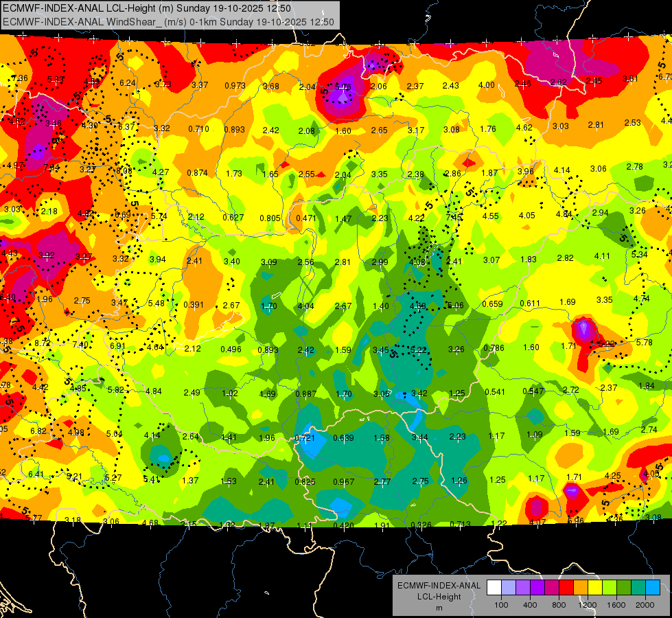Viewport: 672px width, 618px height.
Task: Click the legend scale value 400
Action: pos(530,605)
